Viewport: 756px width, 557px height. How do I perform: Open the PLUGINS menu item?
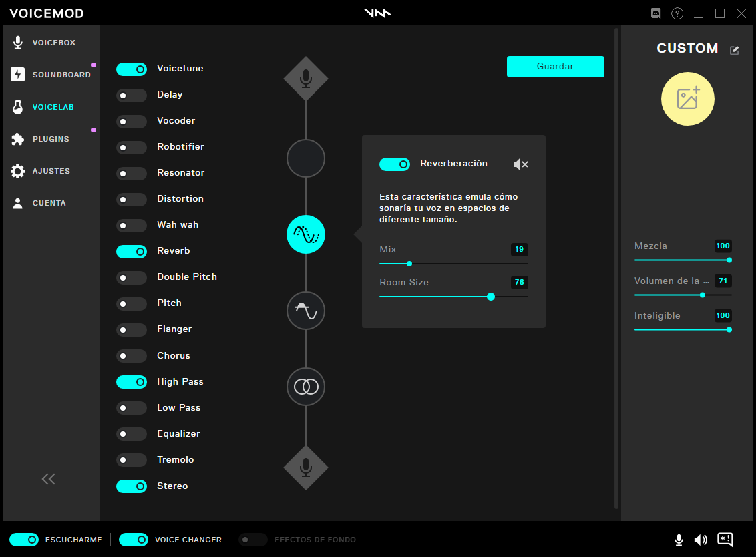tap(51, 139)
